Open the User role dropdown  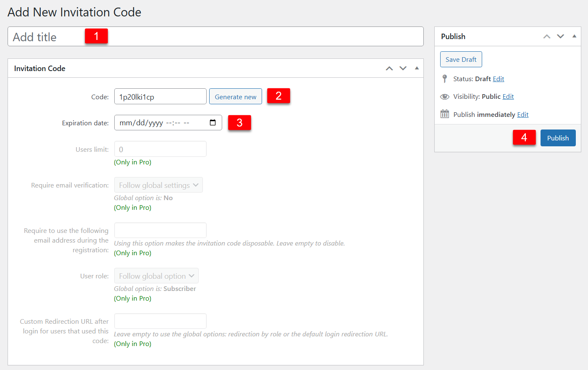coord(156,276)
